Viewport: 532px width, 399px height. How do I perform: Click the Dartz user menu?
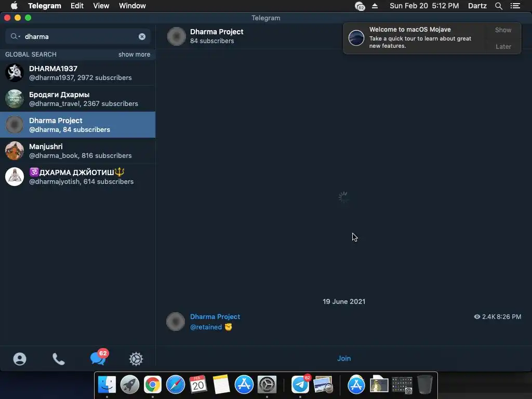pyautogui.click(x=477, y=6)
